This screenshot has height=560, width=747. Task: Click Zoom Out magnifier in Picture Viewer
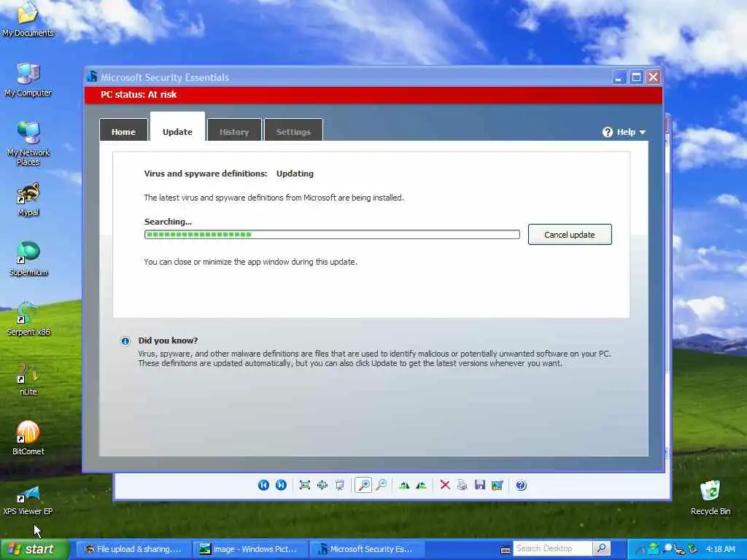tap(381, 485)
